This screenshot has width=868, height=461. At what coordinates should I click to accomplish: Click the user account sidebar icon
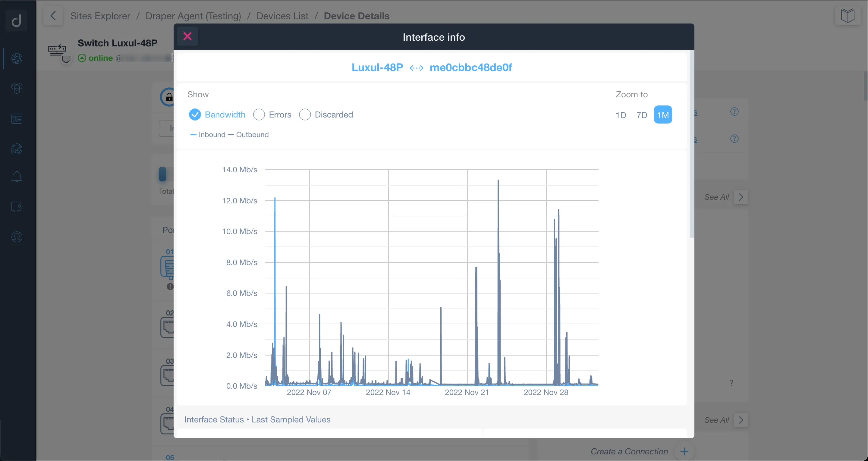click(17, 237)
